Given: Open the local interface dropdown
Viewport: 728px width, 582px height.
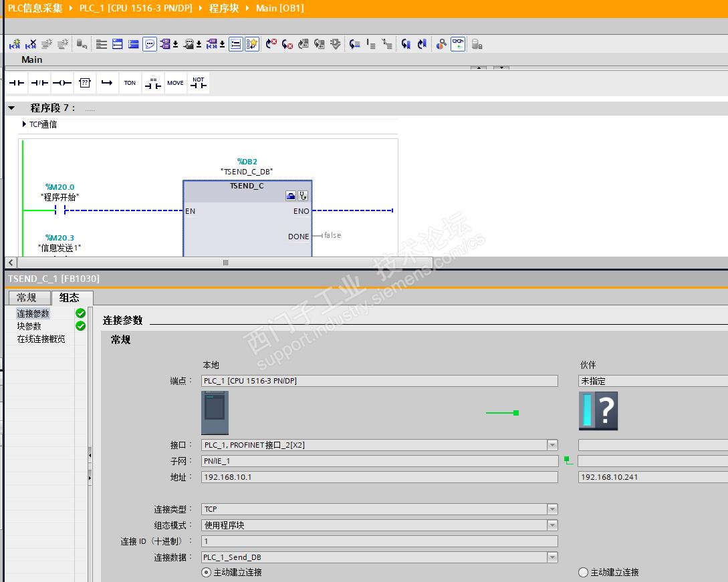Looking at the screenshot, I should [x=552, y=445].
